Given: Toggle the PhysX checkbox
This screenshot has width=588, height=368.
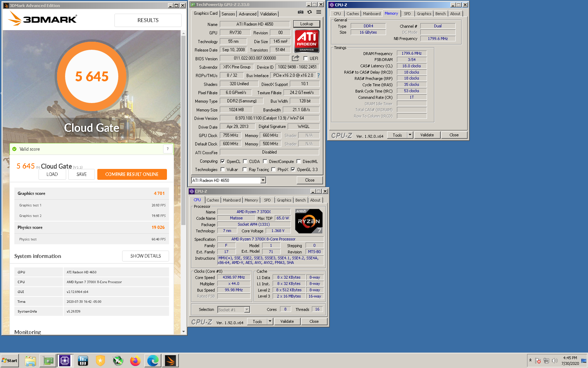Looking at the screenshot, I should tap(273, 170).
